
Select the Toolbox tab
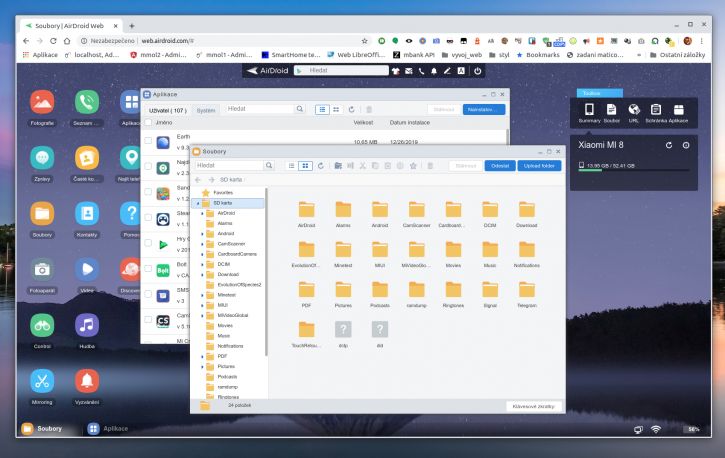pos(600,93)
